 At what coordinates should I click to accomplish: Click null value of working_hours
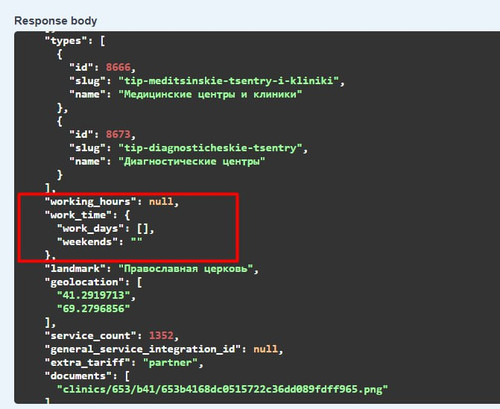[x=161, y=202]
